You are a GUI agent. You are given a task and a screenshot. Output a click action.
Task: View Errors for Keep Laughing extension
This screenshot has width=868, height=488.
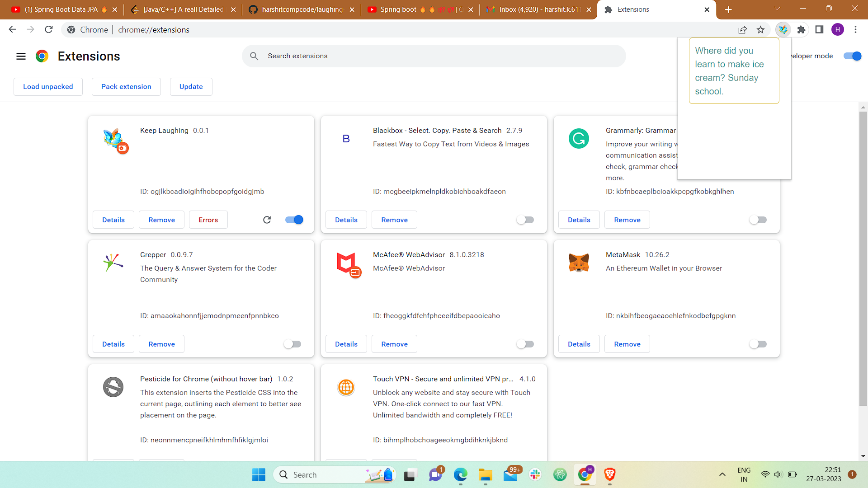coord(208,220)
